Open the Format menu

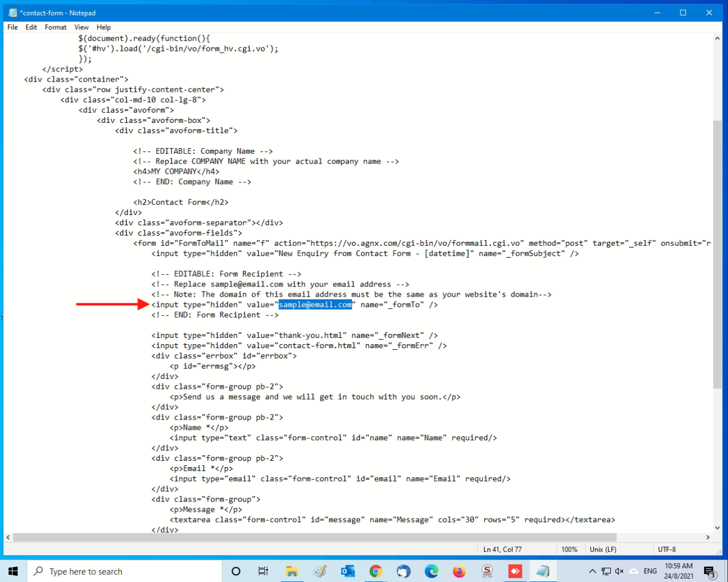(55, 27)
